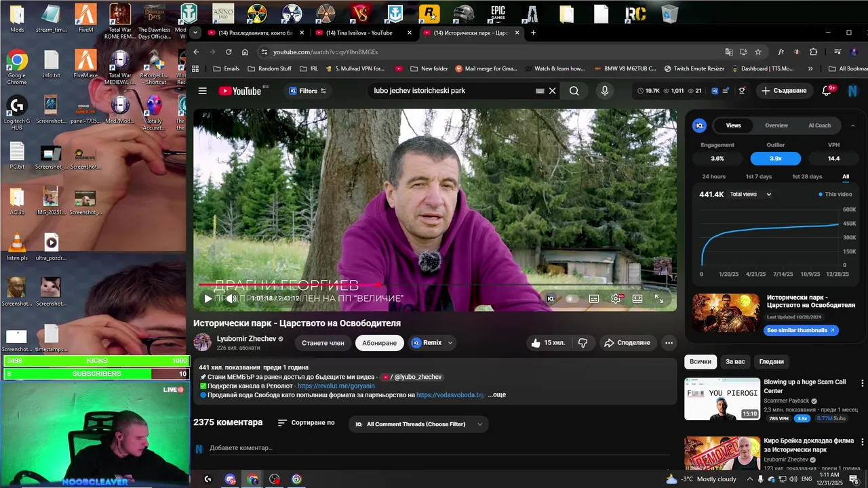
Task: Open the vodasvoboda.bg link
Action: tap(450, 394)
